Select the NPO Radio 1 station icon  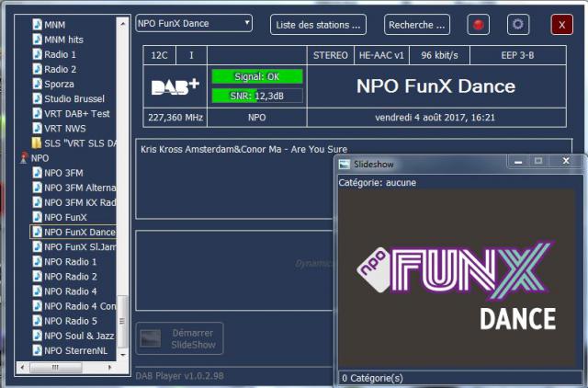pyautogui.click(x=37, y=261)
